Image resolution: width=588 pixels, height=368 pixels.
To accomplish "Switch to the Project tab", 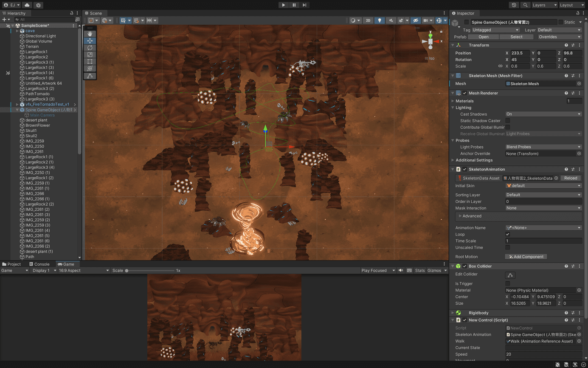I will point(11,264).
